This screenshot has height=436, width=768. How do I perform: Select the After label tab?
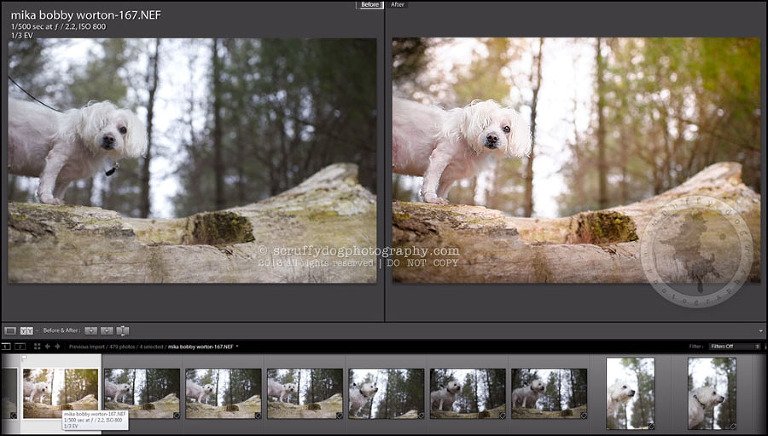(x=398, y=4)
